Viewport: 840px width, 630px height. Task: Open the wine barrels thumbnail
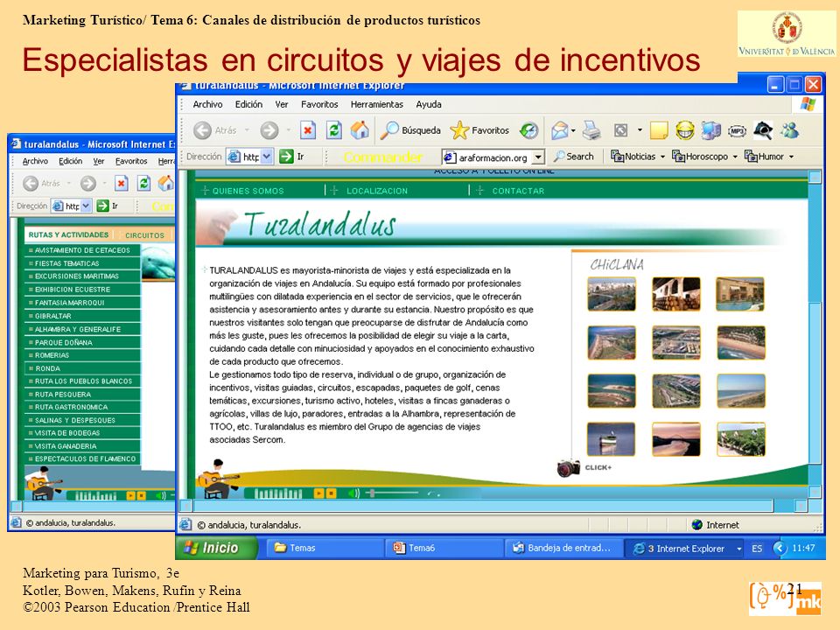(676, 294)
